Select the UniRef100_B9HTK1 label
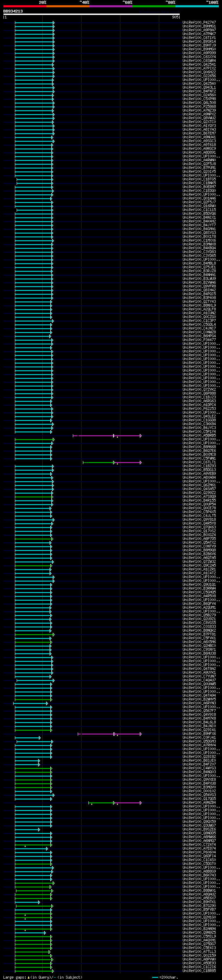The width and height of the screenshot is (222, 980). (199, 902)
